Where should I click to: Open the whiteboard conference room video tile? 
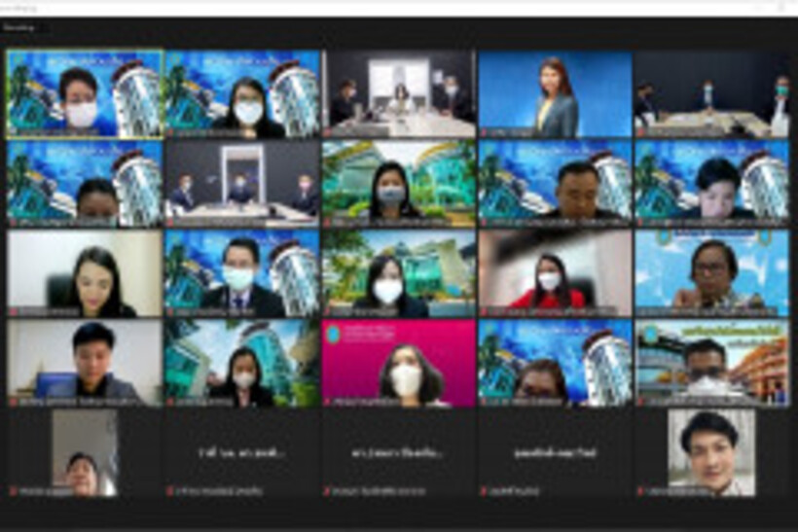point(399,92)
